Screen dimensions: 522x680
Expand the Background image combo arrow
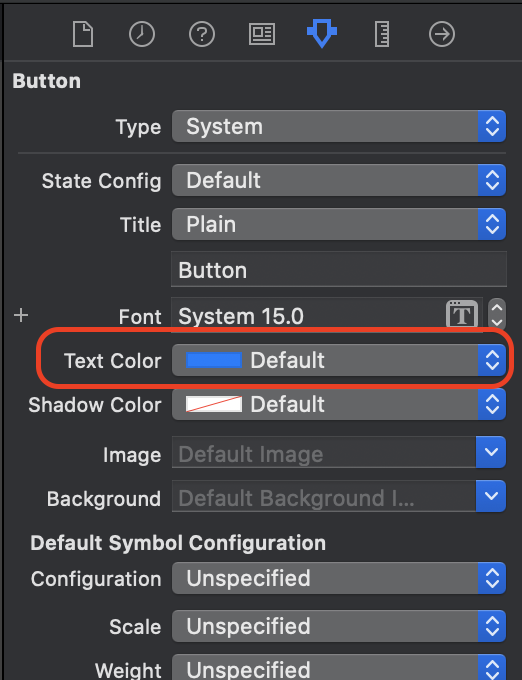point(491,496)
